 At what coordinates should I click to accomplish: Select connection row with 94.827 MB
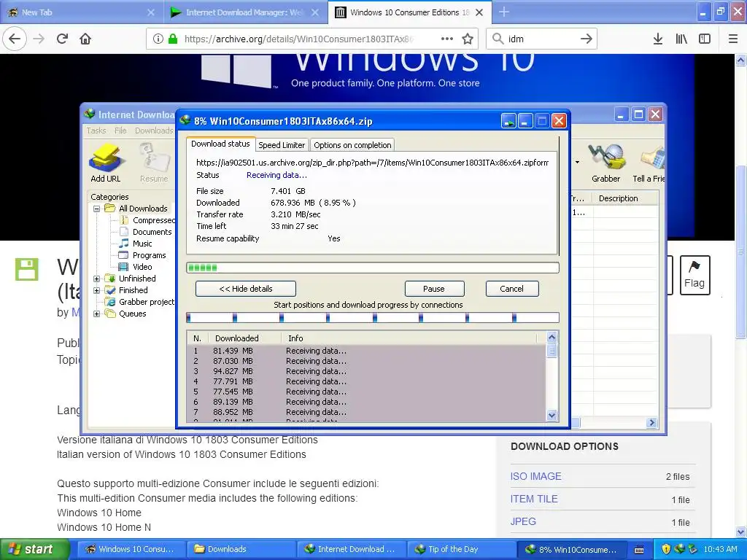366,371
